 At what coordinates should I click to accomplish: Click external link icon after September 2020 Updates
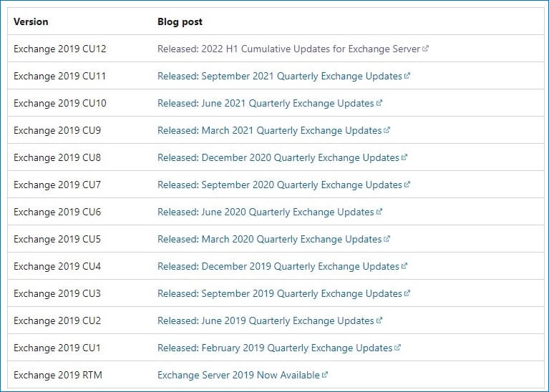point(407,185)
